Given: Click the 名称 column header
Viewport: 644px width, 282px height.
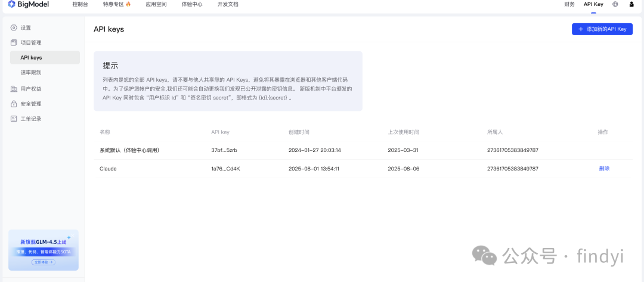Looking at the screenshot, I should click(105, 132).
